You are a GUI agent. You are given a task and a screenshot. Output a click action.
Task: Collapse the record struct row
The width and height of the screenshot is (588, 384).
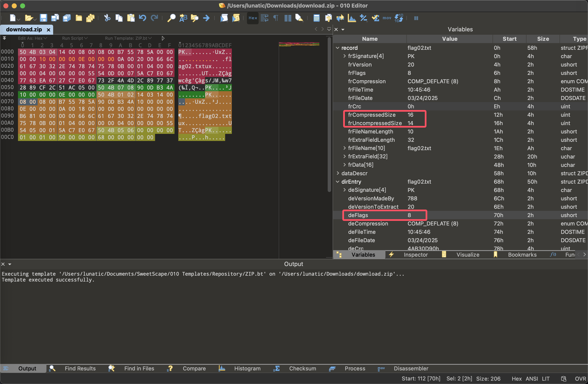pyautogui.click(x=338, y=48)
